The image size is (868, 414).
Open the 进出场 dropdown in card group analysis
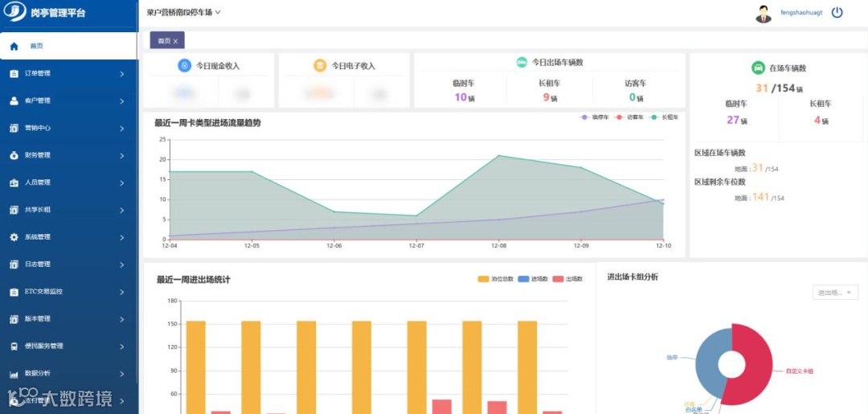tap(835, 293)
